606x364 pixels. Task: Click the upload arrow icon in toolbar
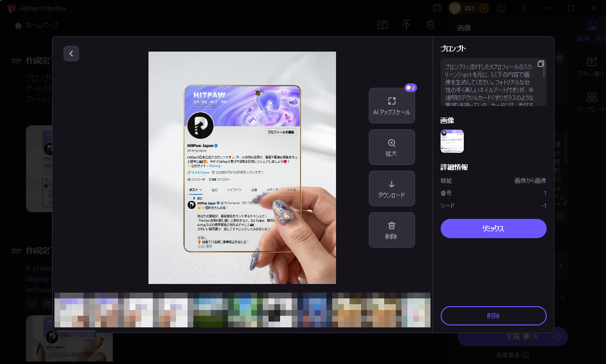pos(406,25)
